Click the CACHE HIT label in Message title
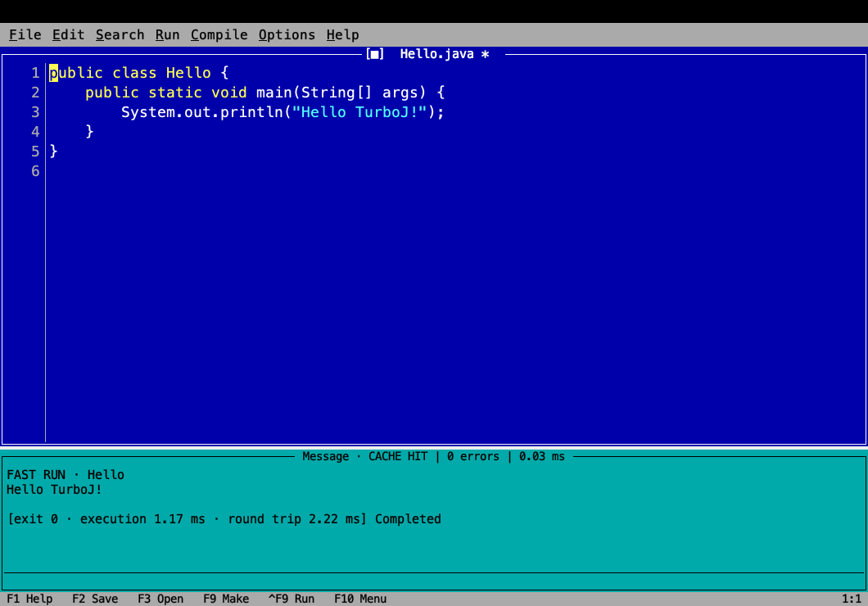Screen dimensions: 868x606 tap(398, 457)
